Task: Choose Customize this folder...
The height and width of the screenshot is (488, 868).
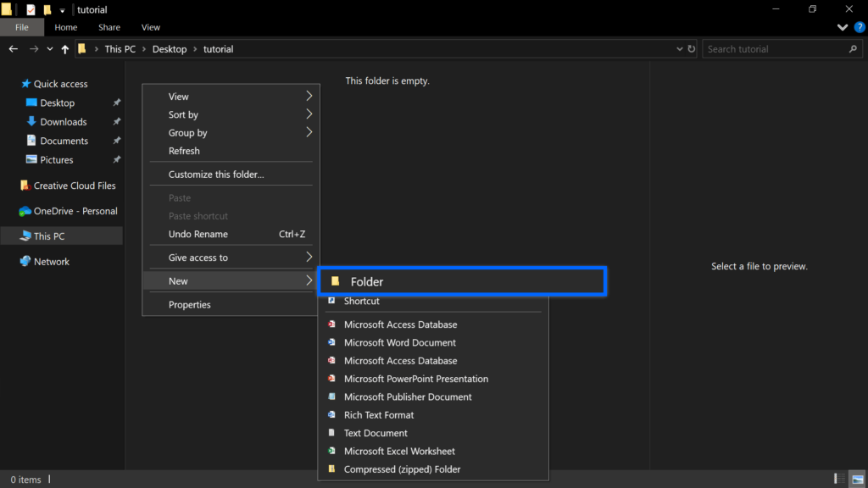Action: [x=231, y=175]
